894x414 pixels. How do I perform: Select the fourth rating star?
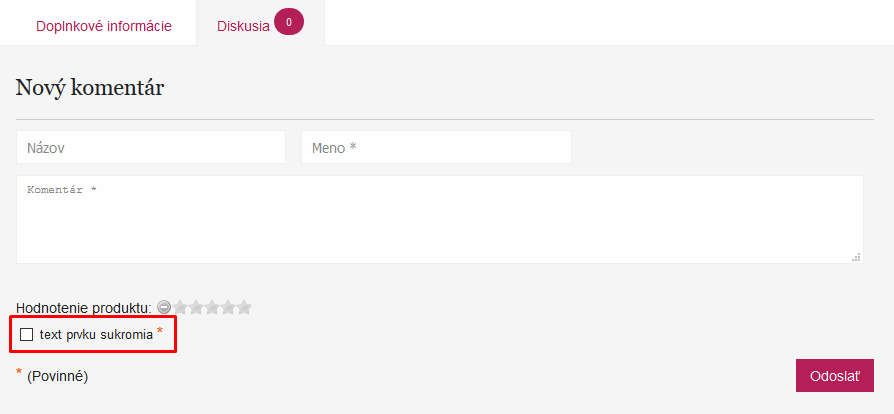click(x=228, y=307)
